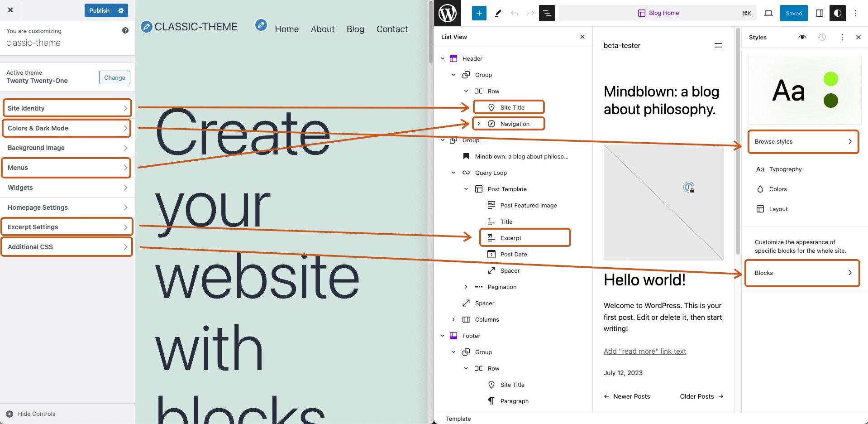Collapse the Row block under Footer Group
Viewport: 868px width, 424px height.
click(466, 368)
